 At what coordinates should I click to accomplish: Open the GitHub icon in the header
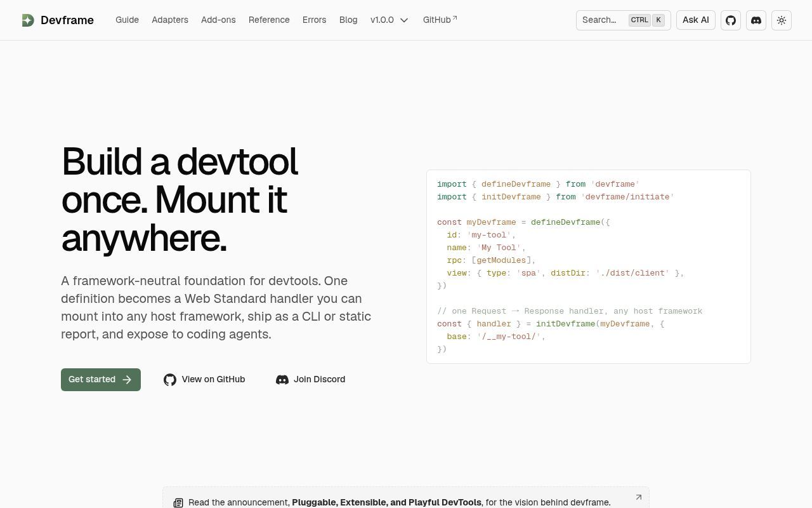click(731, 20)
